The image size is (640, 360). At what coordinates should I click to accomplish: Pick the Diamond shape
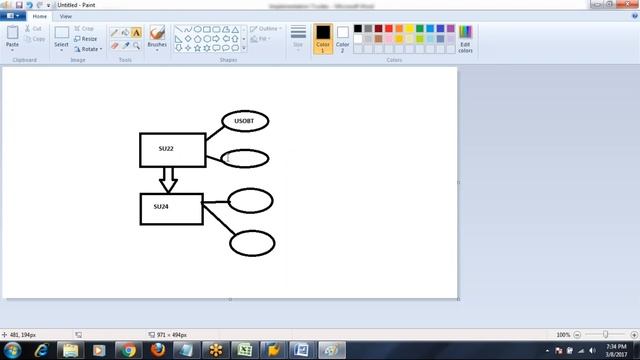pyautogui.click(x=188, y=39)
